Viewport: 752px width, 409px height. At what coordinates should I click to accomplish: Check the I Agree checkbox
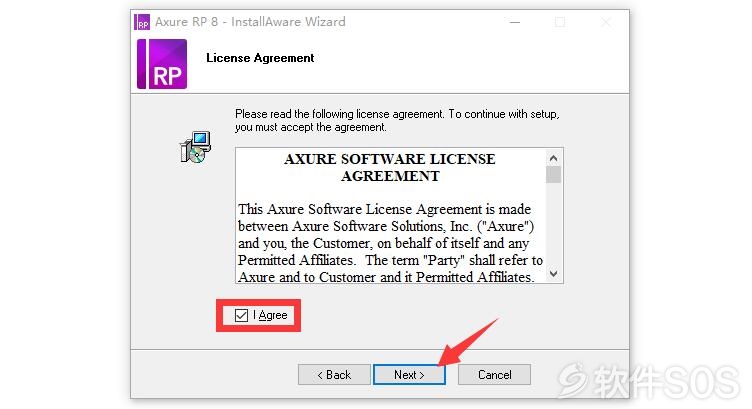(x=241, y=316)
